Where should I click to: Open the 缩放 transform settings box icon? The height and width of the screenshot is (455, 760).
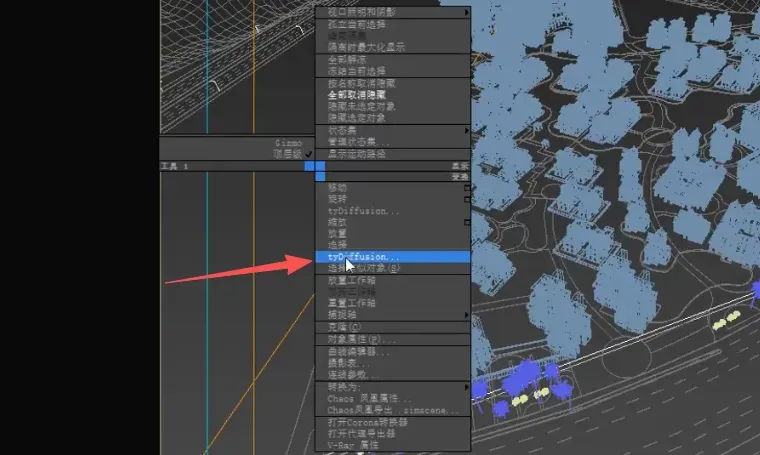coord(467,222)
